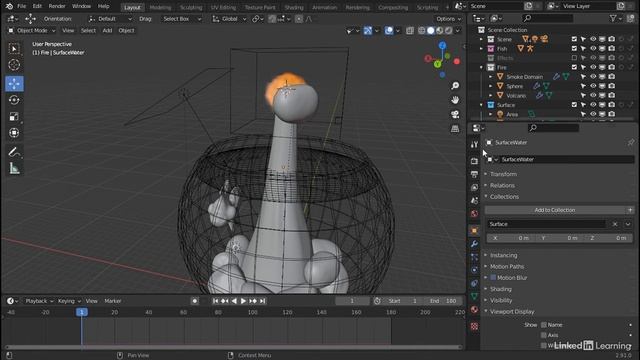Toggle the Fire collection exclude checkbox
Screen dimensions: 640x360
[574, 67]
